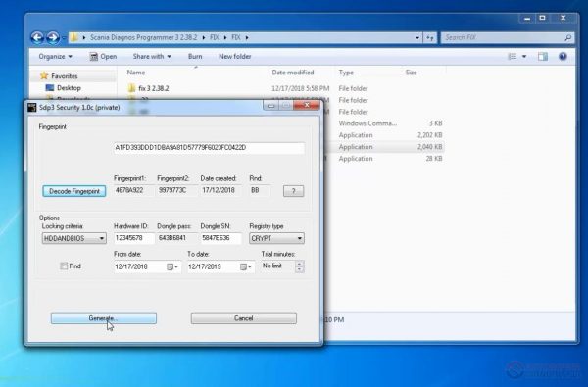
Task: Toggle the preview pane icon
Action: 543,56
